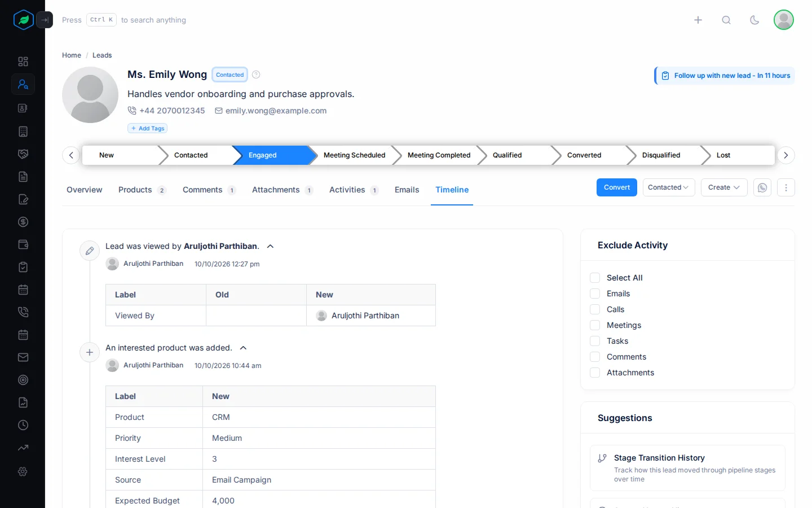This screenshot has width=812, height=508.
Task: Open the envelope mail icon in sidebar
Action: pos(23,357)
